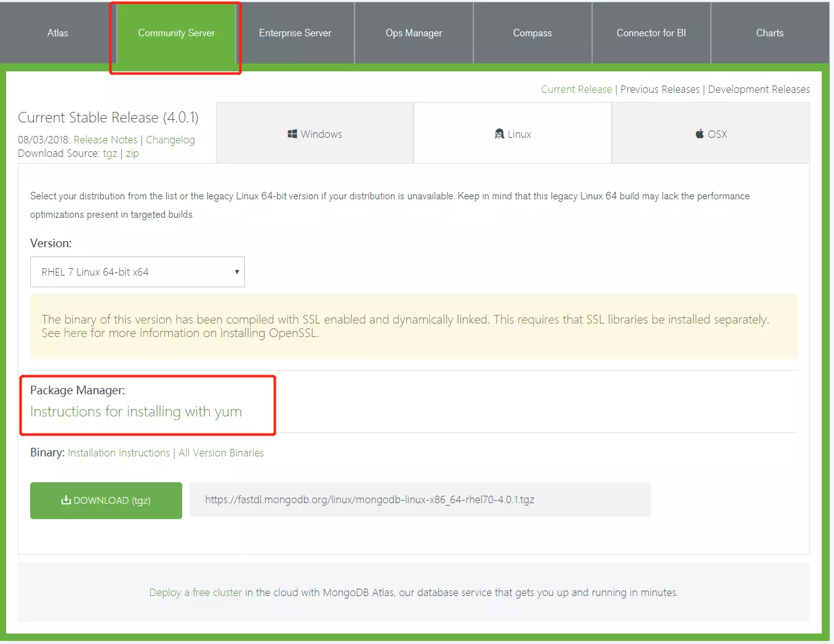Select the Compass tab
This screenshot has height=644, width=834.
pos(532,33)
